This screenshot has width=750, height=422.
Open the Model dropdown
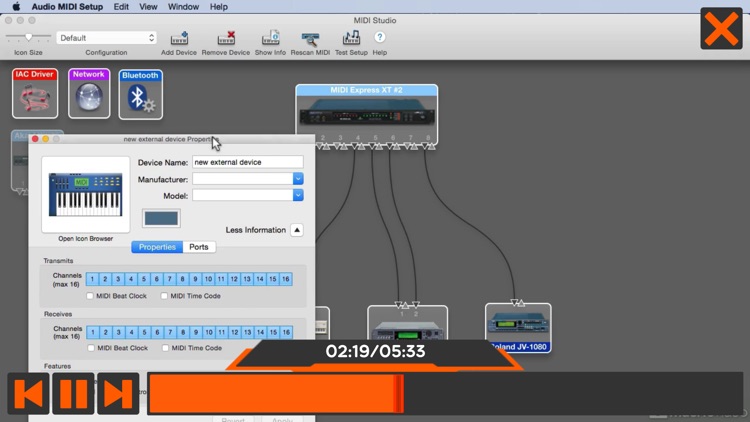click(x=298, y=195)
